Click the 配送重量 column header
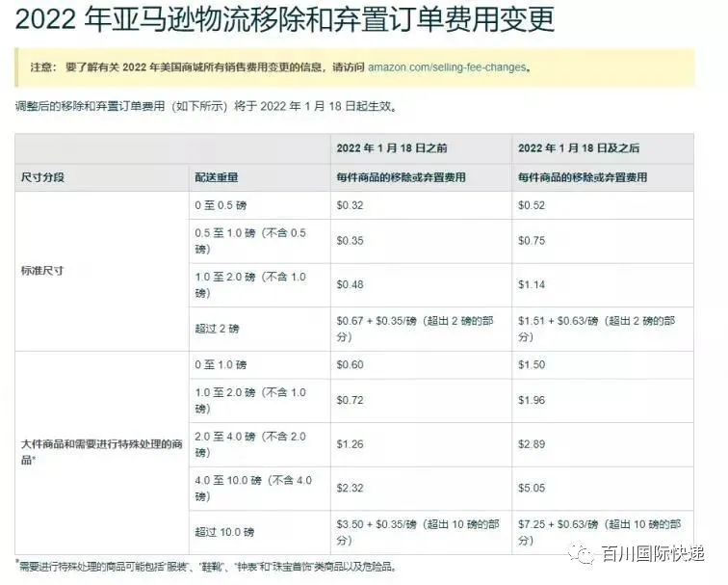 [217, 178]
